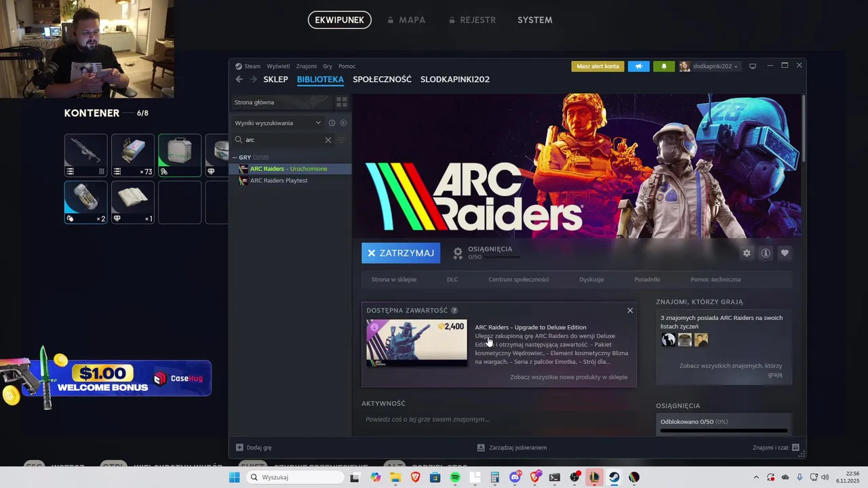Click the ZATRZYMAJ stop button
The height and width of the screenshot is (488, 868).
(x=401, y=253)
